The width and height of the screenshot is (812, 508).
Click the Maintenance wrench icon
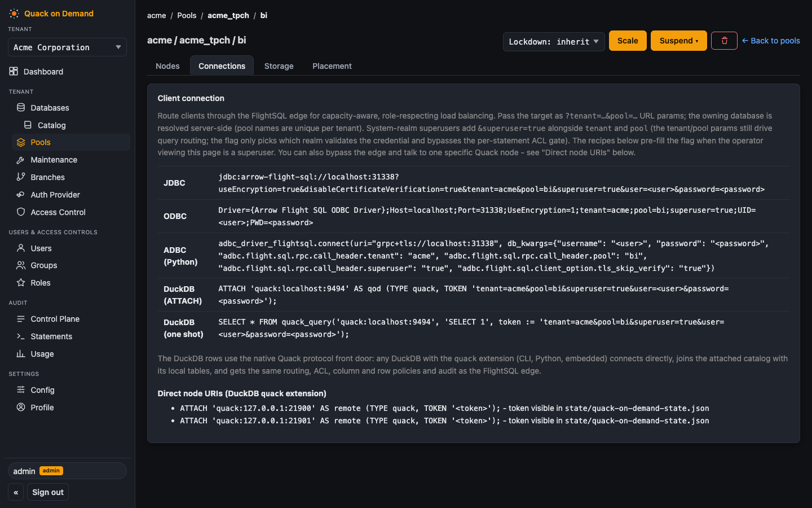21,160
